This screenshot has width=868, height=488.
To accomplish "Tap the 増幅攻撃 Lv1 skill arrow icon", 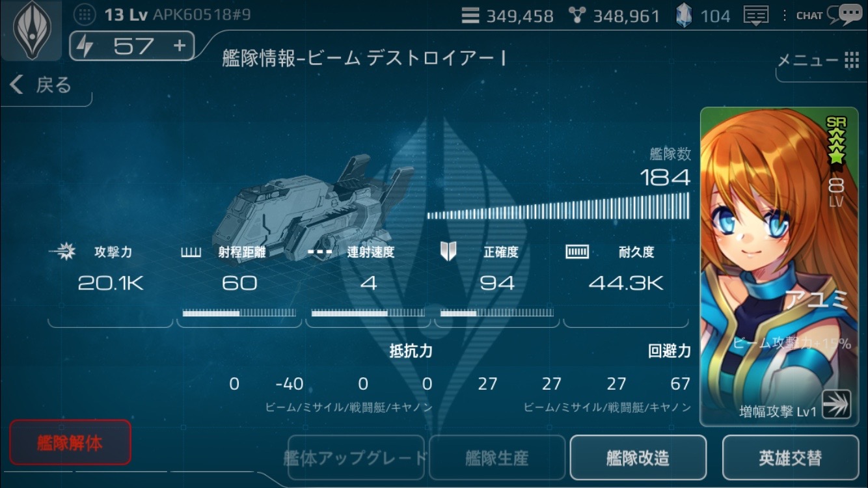I will 836,405.
